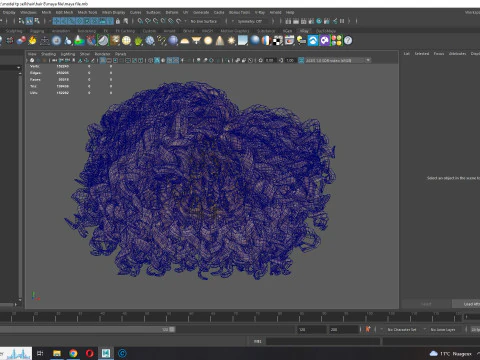Click the black-white checker shelf icon
The width and height of the screenshot is (480, 360).
click(x=278, y=41)
